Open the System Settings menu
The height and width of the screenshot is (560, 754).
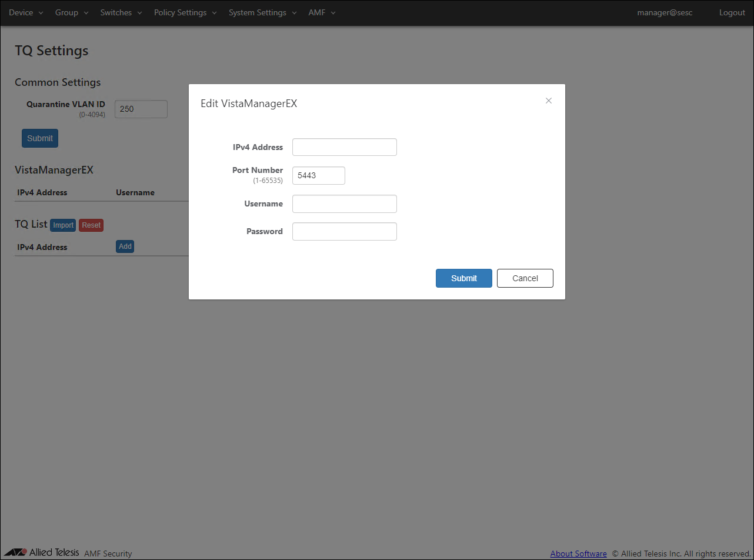point(262,12)
